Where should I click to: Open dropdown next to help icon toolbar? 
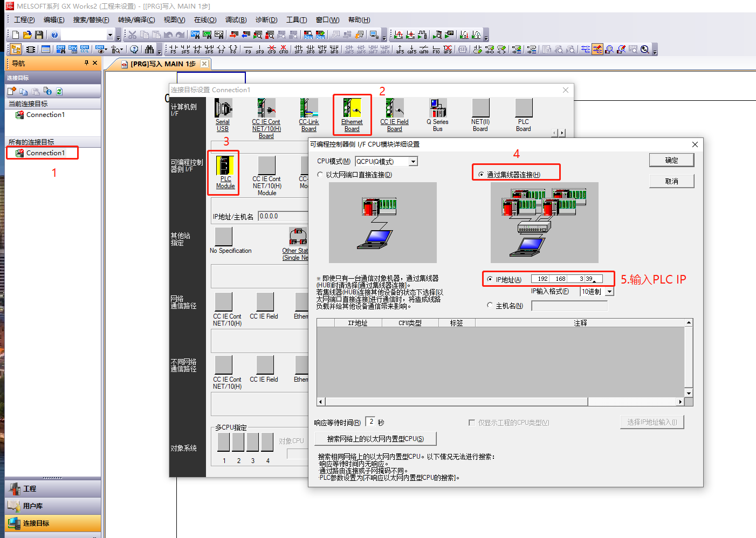point(110,35)
